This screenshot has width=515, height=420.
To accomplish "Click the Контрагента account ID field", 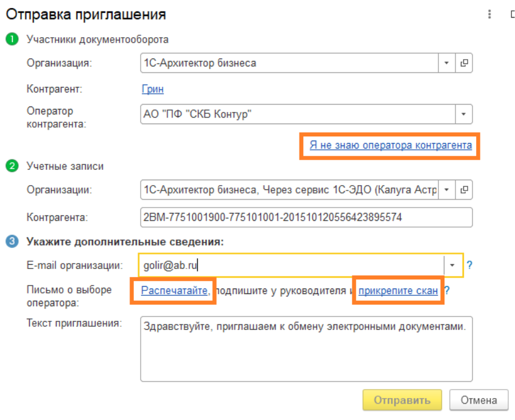I will pos(306,217).
